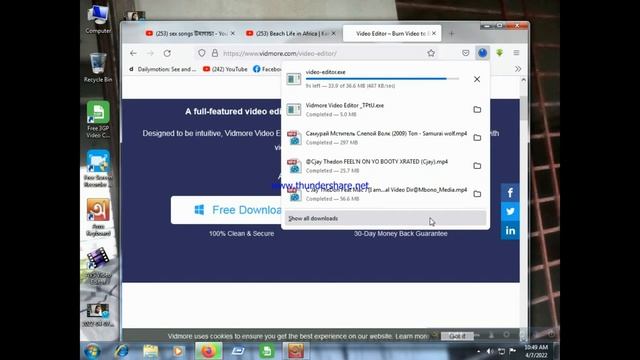Open media player taskbar icon
This screenshot has width=640, height=360.
178,351
